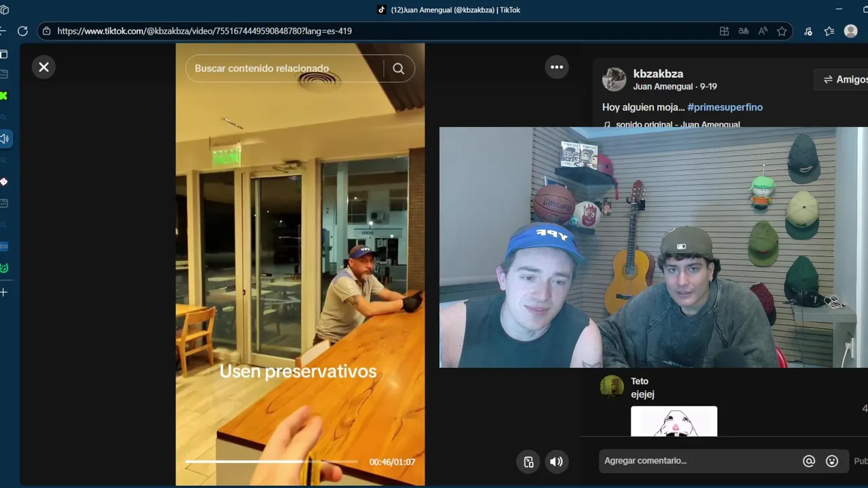
Task: Select the vertical tab with dice icon
Action: pos(4,182)
